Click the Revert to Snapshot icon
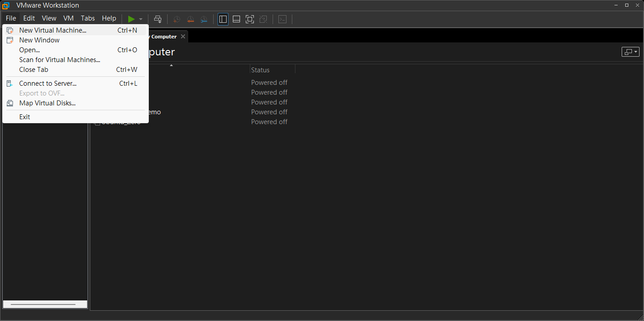 [190, 19]
